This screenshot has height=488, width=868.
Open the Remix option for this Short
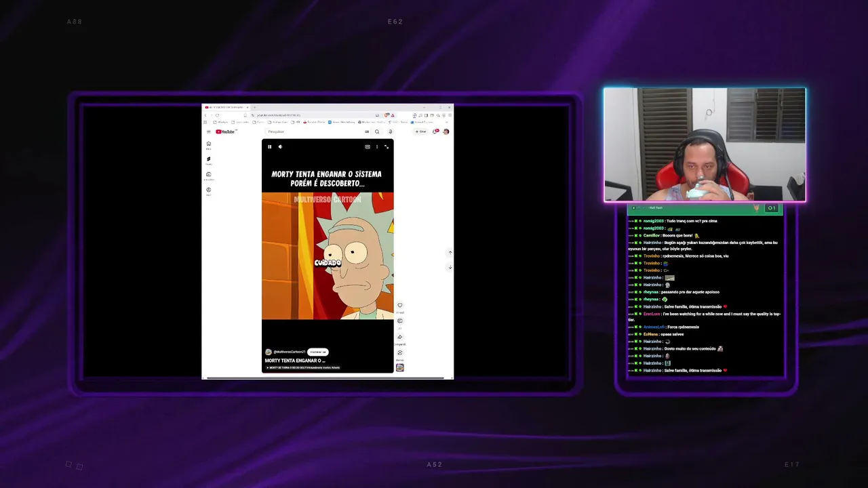click(400, 352)
